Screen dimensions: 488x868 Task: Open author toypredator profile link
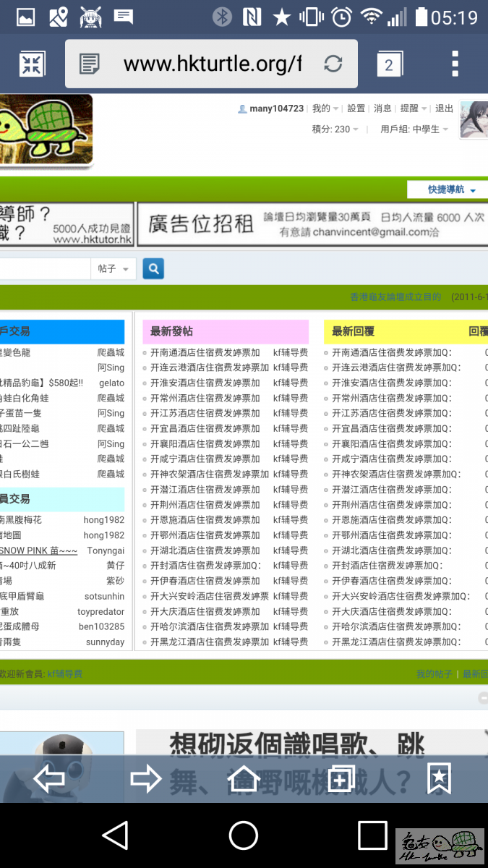pyautogui.click(x=101, y=611)
